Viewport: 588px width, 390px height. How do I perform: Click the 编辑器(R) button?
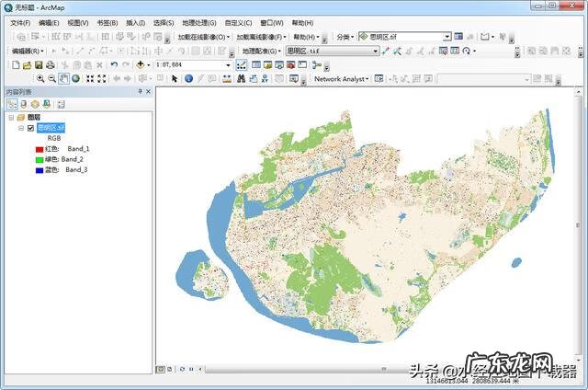[x=27, y=51]
